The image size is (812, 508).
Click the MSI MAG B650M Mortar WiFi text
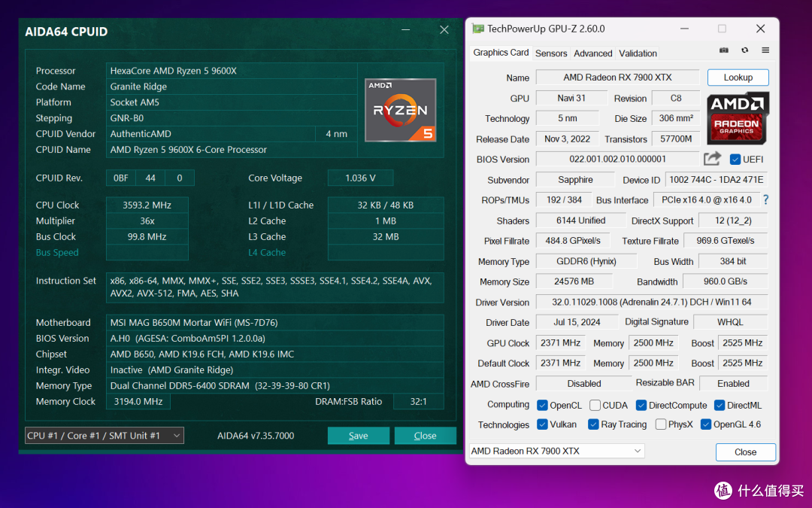pos(194,322)
